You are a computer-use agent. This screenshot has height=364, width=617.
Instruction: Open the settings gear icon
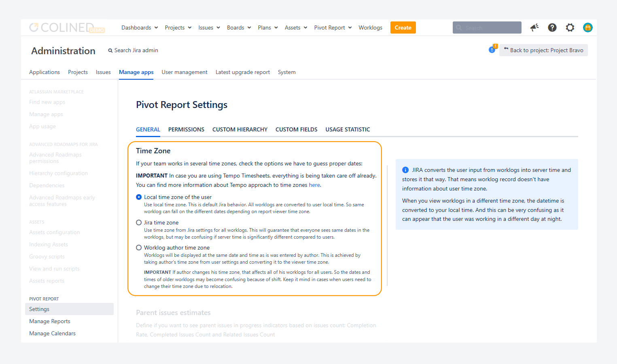[570, 28]
